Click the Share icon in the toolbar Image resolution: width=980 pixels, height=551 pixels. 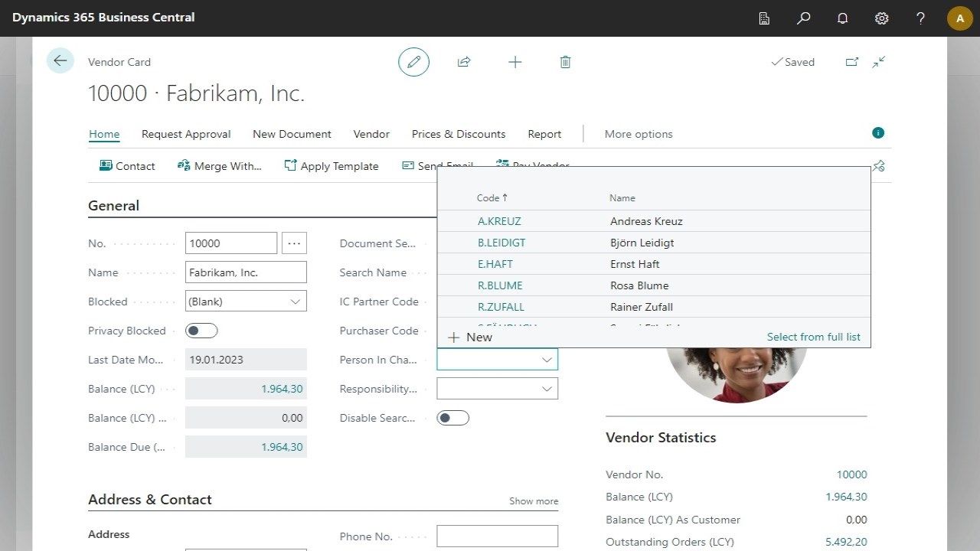coord(464,62)
